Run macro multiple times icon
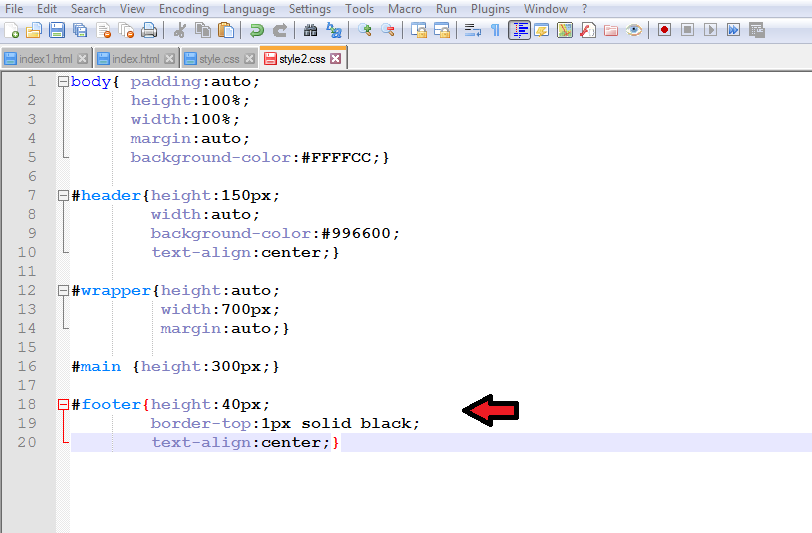This screenshot has height=533, width=812. [733, 31]
